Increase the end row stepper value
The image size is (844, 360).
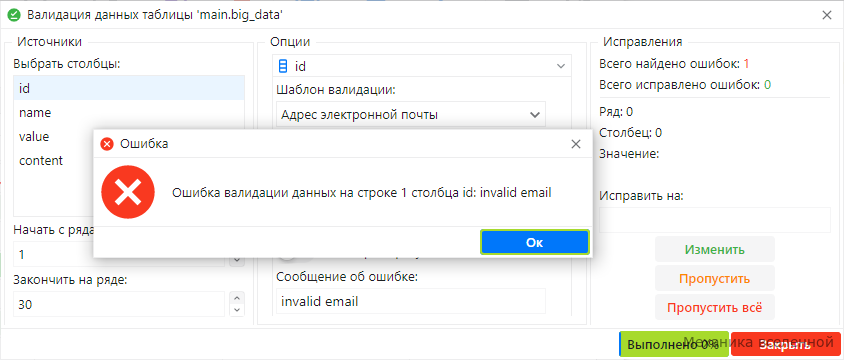[237, 298]
